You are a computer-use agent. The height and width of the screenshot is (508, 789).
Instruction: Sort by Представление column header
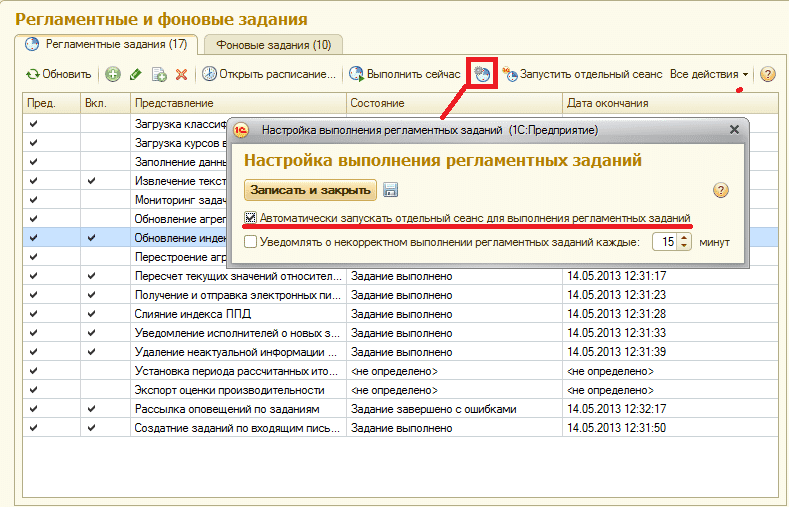[239, 103]
